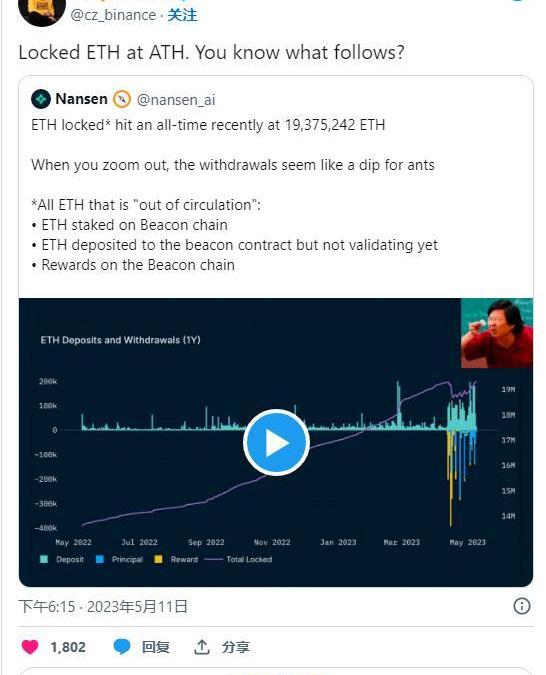Click the Total Locked legend entry

(238, 559)
